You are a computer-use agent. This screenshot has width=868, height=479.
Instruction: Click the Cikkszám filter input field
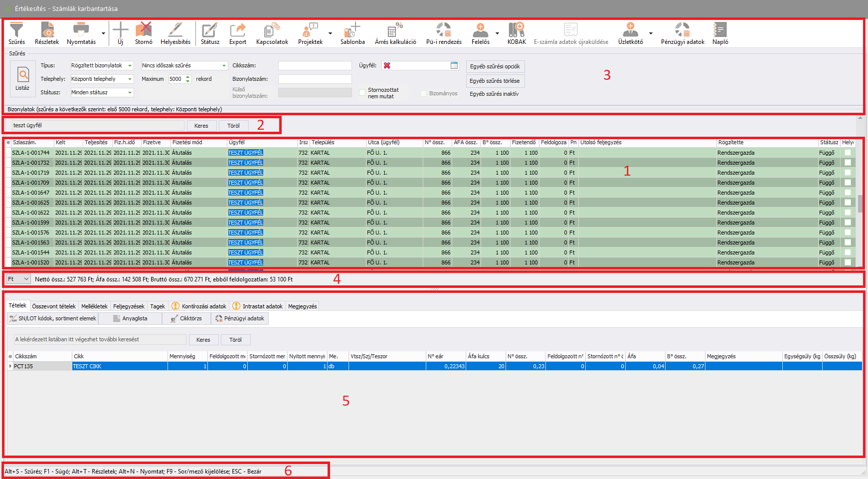[315, 66]
